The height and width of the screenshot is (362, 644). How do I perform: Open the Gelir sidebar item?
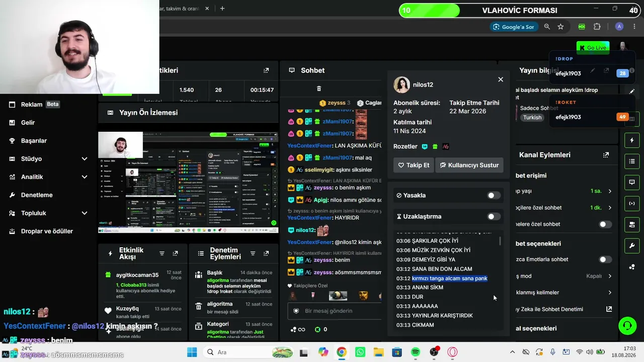click(28, 123)
